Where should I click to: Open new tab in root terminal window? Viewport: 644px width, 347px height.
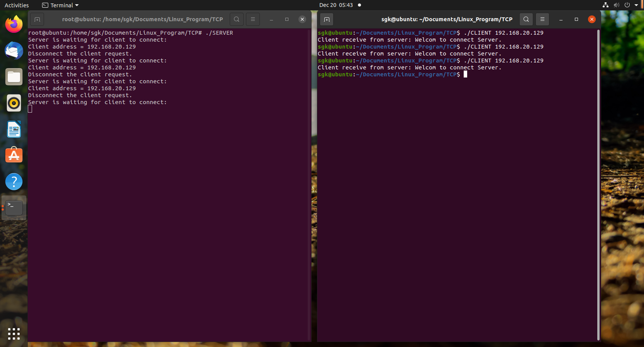pyautogui.click(x=37, y=19)
